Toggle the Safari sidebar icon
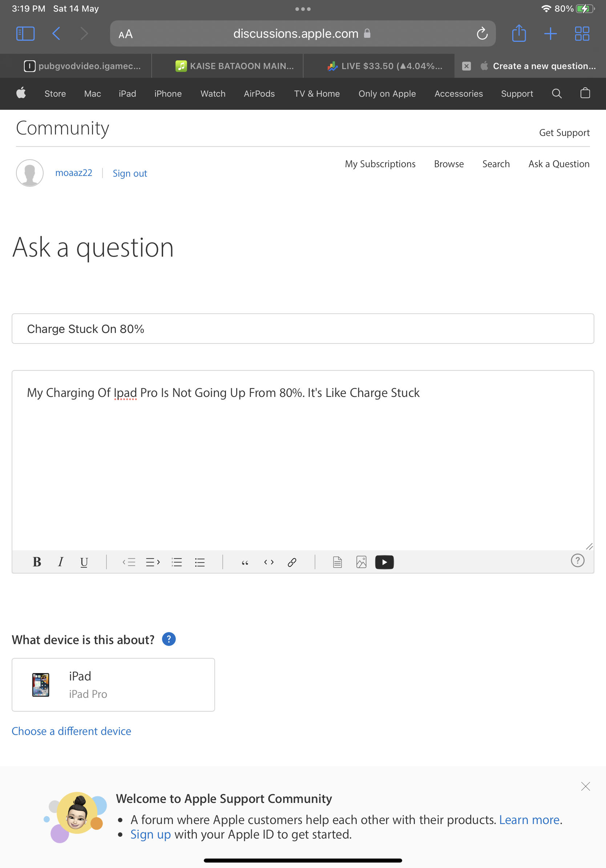The height and width of the screenshot is (868, 606). [25, 34]
